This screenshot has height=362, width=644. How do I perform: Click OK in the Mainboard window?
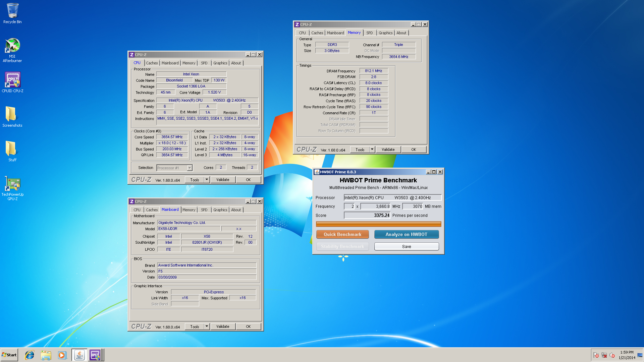248,326
